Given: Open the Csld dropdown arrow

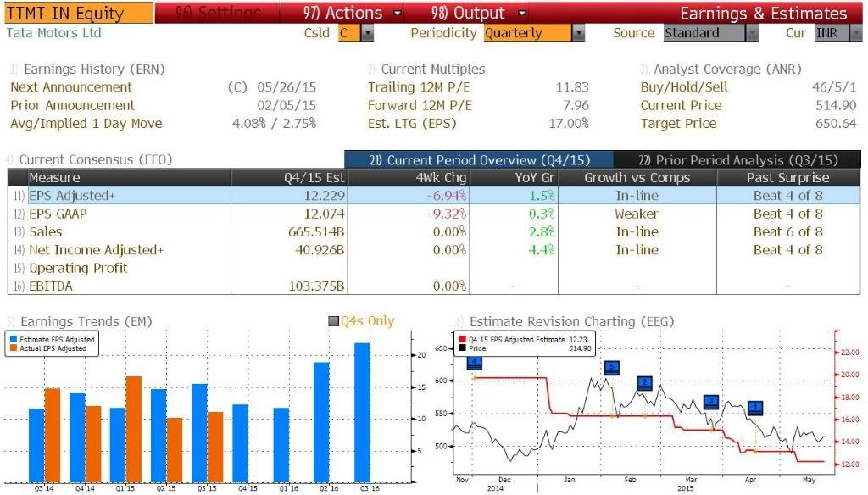Looking at the screenshot, I should tap(368, 33).
